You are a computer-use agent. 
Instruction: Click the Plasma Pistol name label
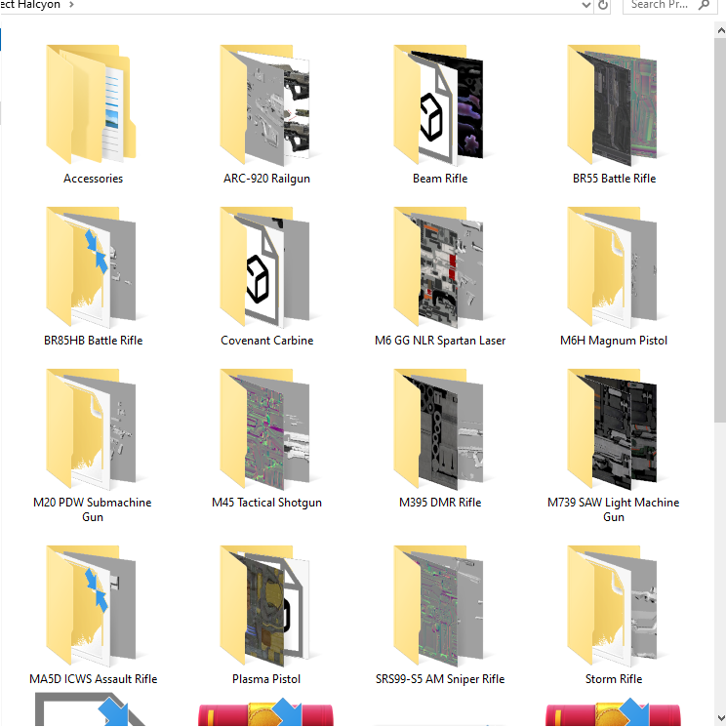[266, 679]
